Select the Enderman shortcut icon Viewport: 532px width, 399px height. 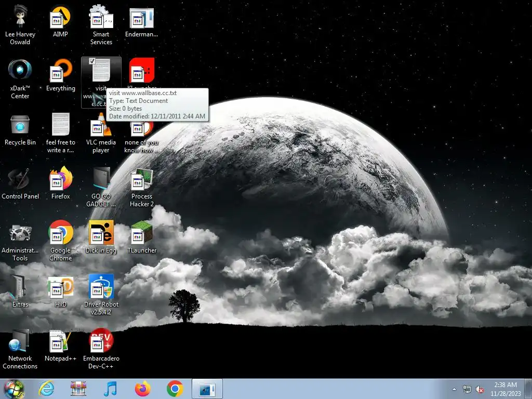[141, 21]
